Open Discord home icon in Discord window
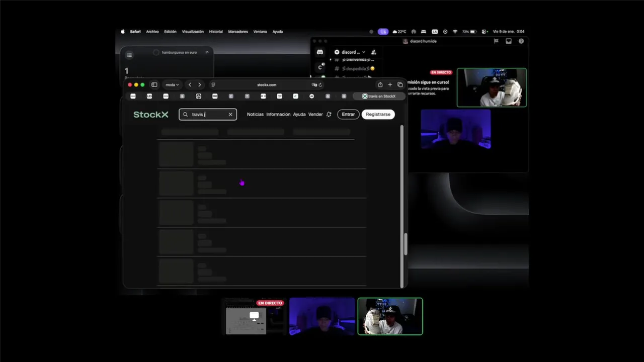The height and width of the screenshot is (362, 644). pyautogui.click(x=319, y=52)
